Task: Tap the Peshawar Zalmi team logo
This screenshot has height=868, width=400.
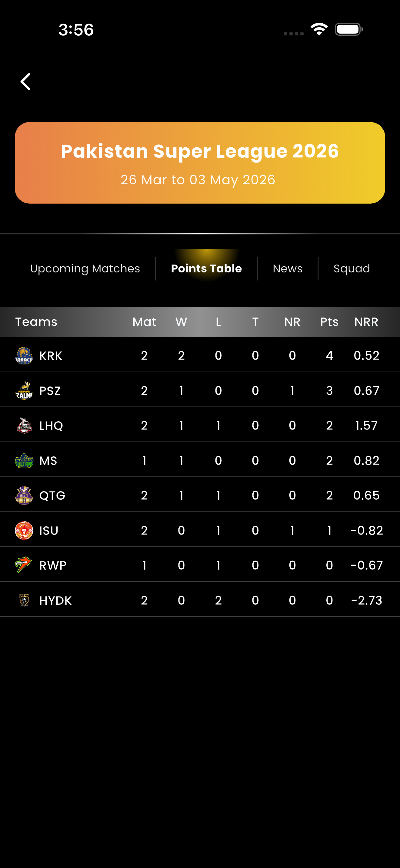Action: (24, 390)
